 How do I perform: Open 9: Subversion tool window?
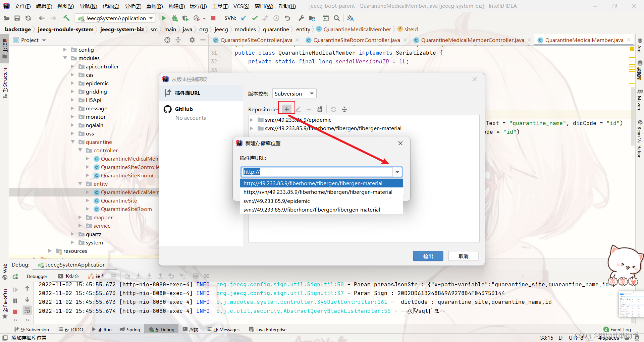32,330
